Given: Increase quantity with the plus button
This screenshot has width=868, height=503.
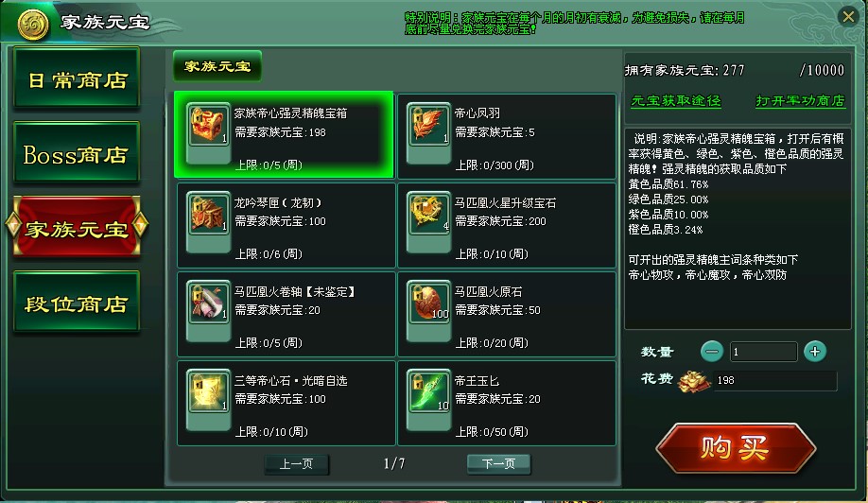Looking at the screenshot, I should tap(815, 352).
